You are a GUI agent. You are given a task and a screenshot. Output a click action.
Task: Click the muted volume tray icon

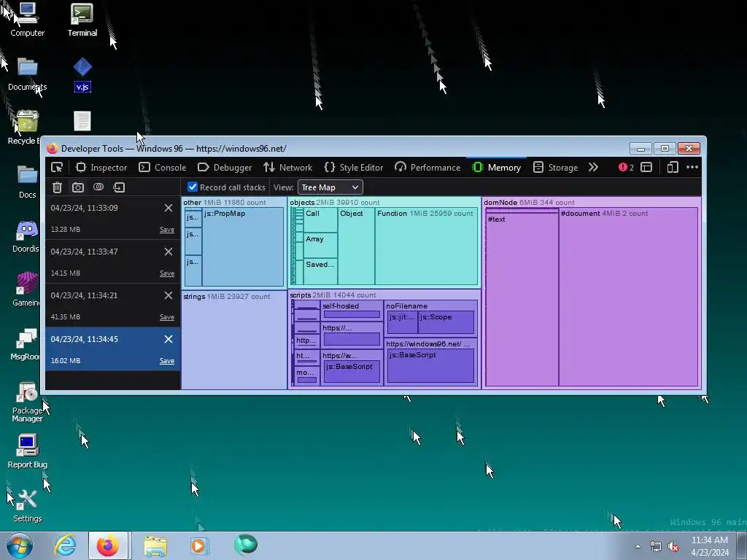[x=673, y=547]
